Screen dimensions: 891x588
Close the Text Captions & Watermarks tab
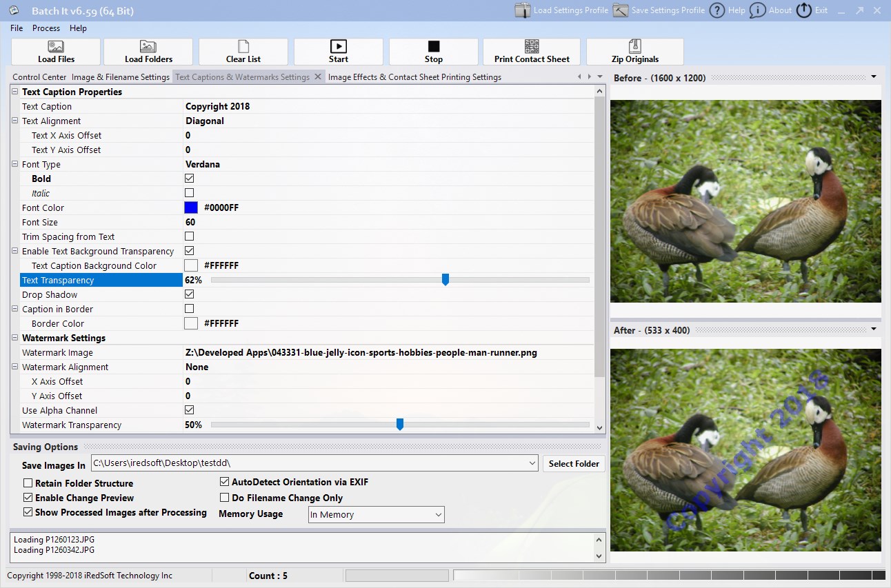tap(318, 77)
